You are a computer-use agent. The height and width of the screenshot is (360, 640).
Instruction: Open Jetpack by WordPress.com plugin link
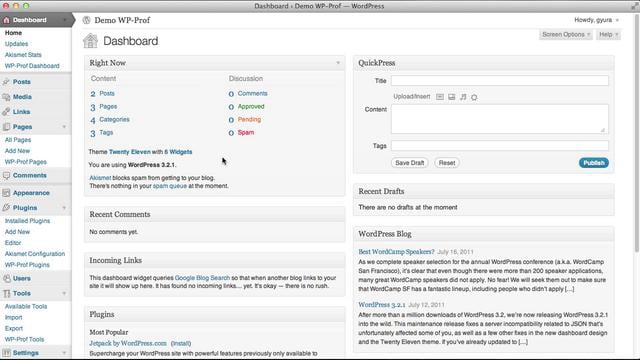(128, 343)
